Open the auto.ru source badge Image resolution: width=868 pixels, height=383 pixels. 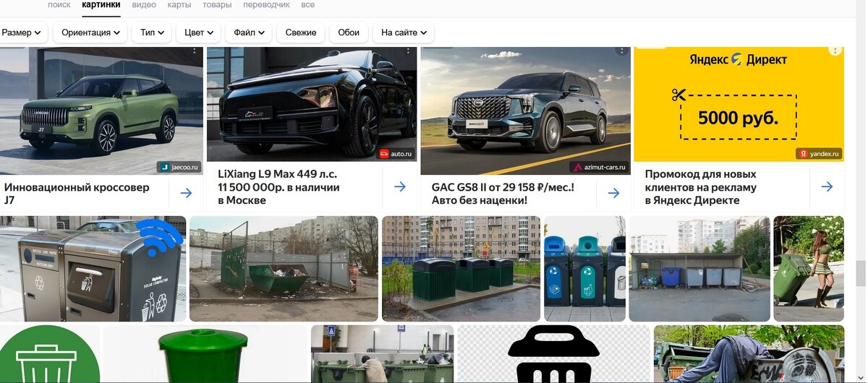click(x=396, y=154)
